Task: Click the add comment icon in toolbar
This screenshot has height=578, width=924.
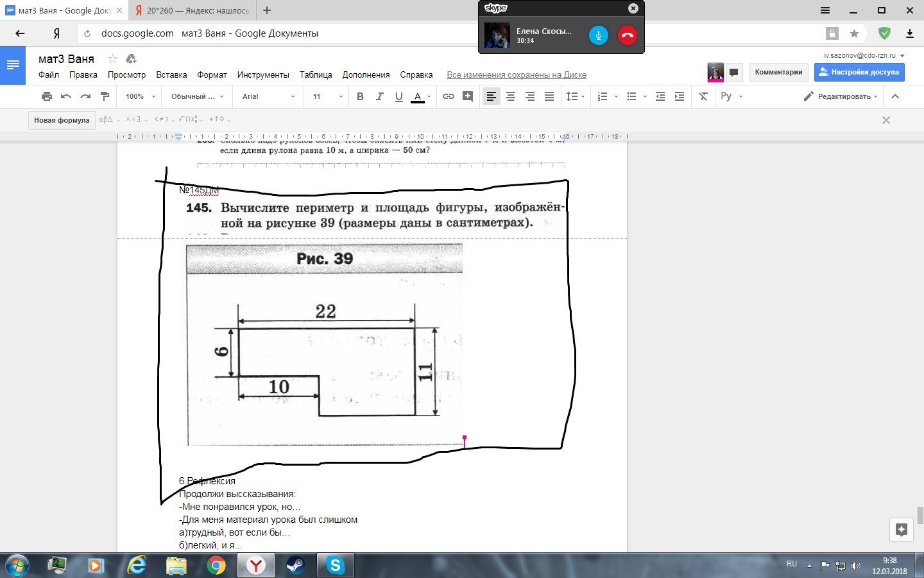Action: click(468, 96)
